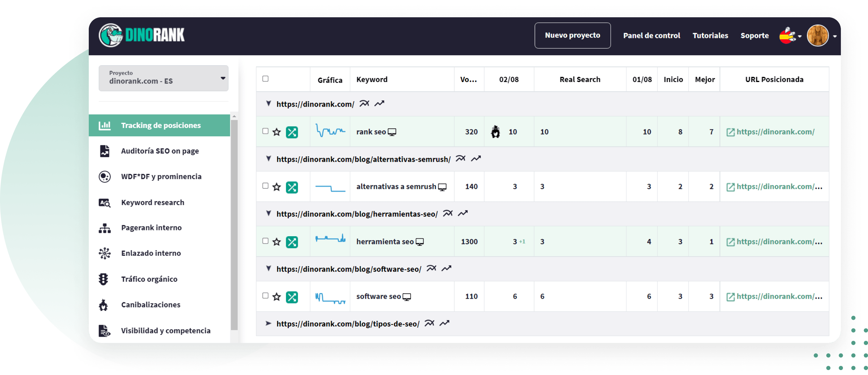Viewport: 868px width, 375px height.
Task: Open the 'rank seo' position graph
Action: click(330, 131)
